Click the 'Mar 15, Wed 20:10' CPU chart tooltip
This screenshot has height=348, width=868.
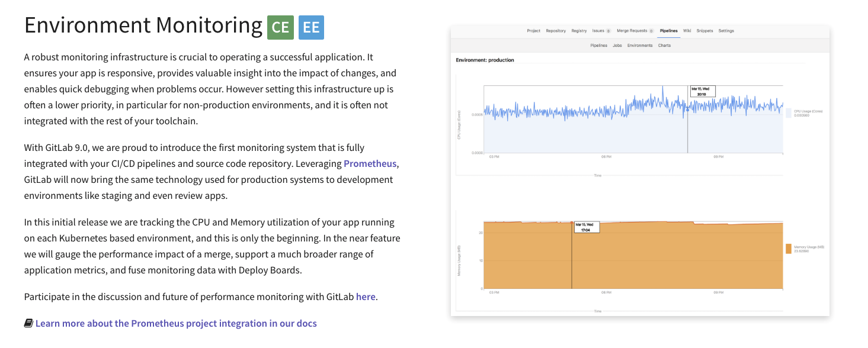click(702, 91)
